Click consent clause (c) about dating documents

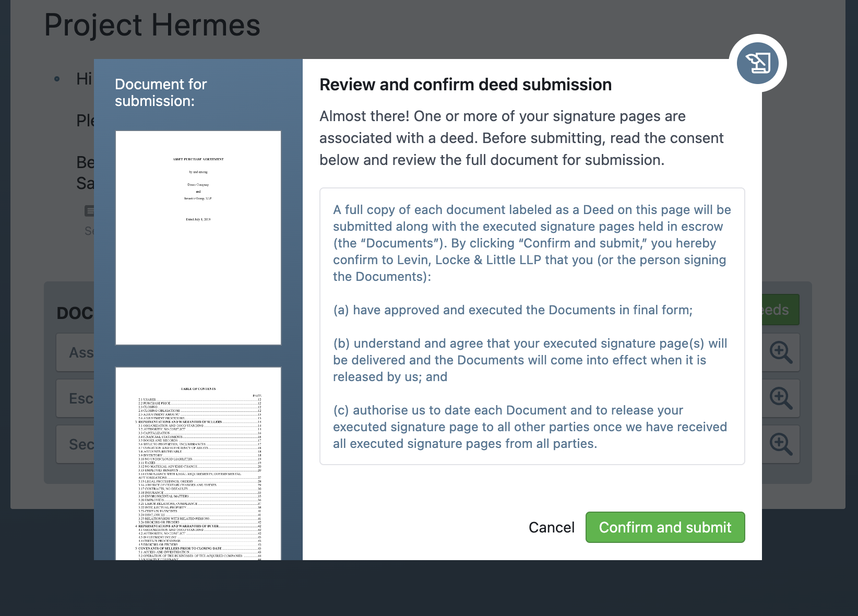(530, 427)
